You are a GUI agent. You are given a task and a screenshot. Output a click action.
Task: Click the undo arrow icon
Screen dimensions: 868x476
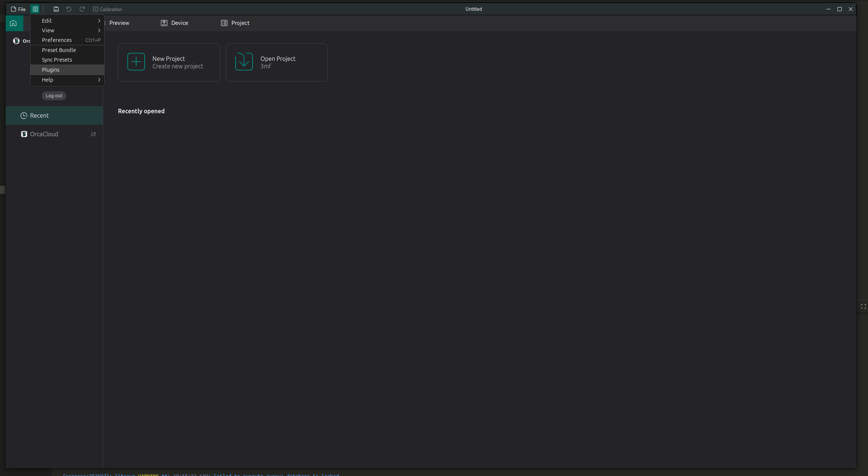[69, 9]
